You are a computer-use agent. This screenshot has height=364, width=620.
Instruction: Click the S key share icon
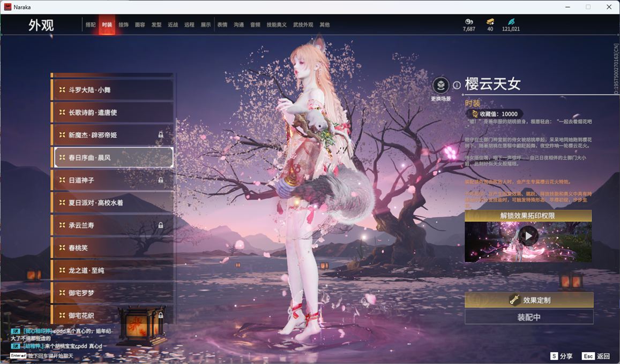[554, 356]
